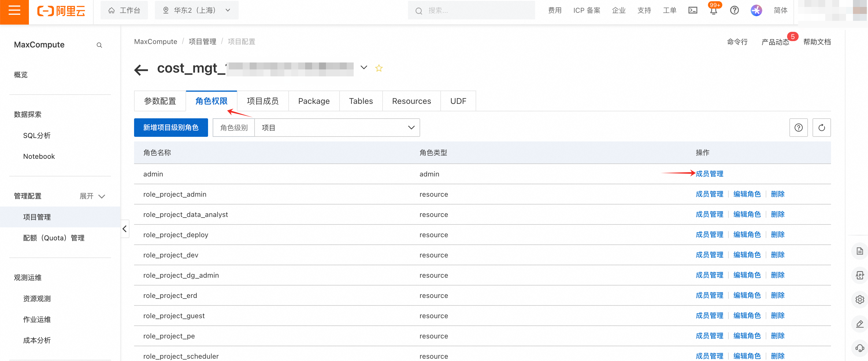Open 成员管理 for role_project_dg_admin

[x=709, y=275]
